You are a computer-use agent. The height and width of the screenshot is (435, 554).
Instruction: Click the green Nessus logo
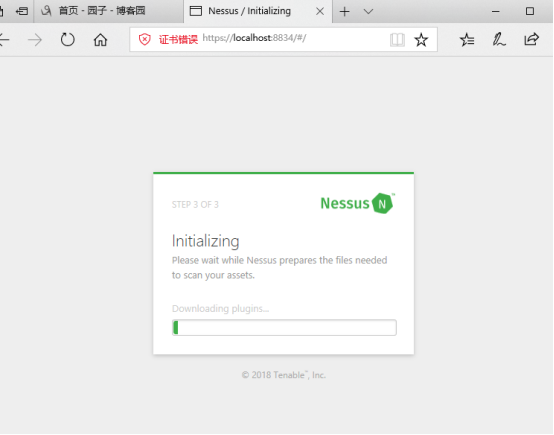[358, 203]
